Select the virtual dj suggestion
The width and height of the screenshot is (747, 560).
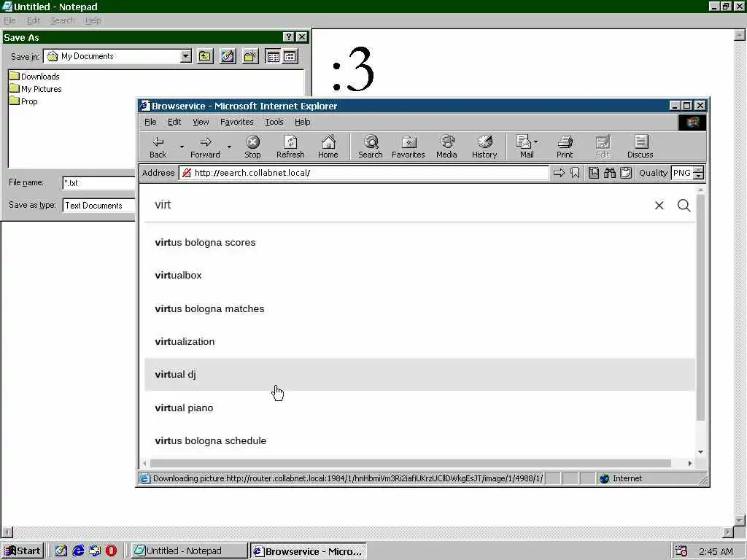click(x=419, y=374)
